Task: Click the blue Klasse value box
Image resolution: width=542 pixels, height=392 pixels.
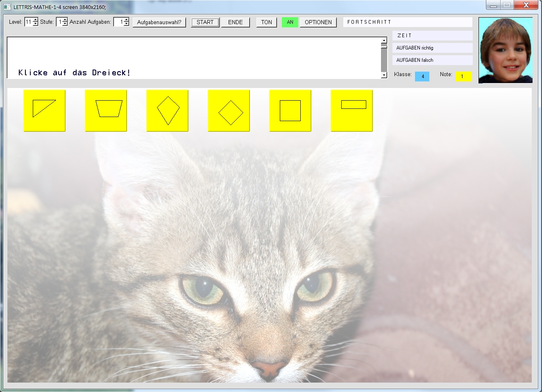Action: tap(422, 76)
